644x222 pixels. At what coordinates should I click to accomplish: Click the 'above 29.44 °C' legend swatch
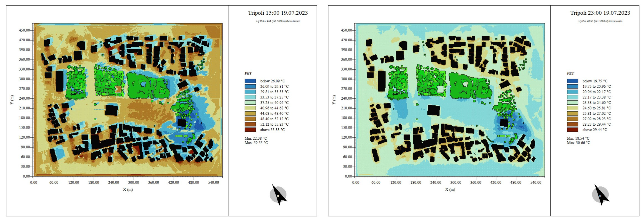(x=572, y=130)
